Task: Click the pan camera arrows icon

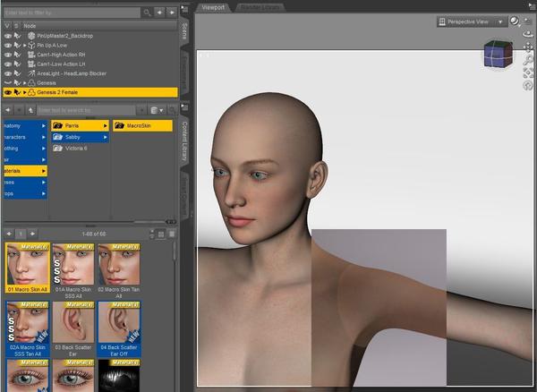Action: 528,47
